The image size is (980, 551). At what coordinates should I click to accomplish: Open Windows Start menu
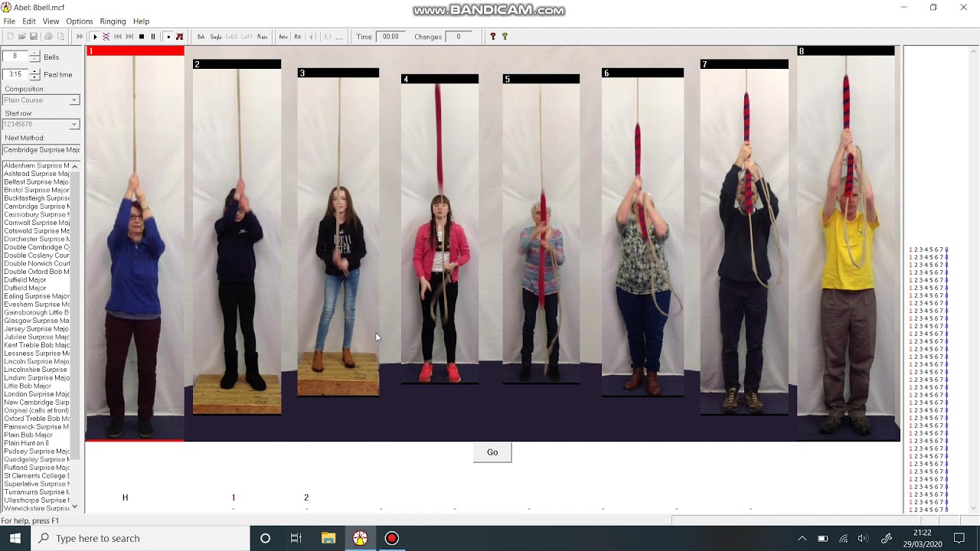[x=15, y=538]
